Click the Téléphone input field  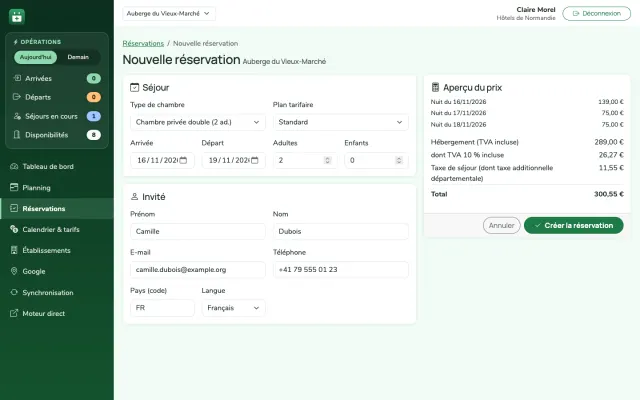(340, 269)
